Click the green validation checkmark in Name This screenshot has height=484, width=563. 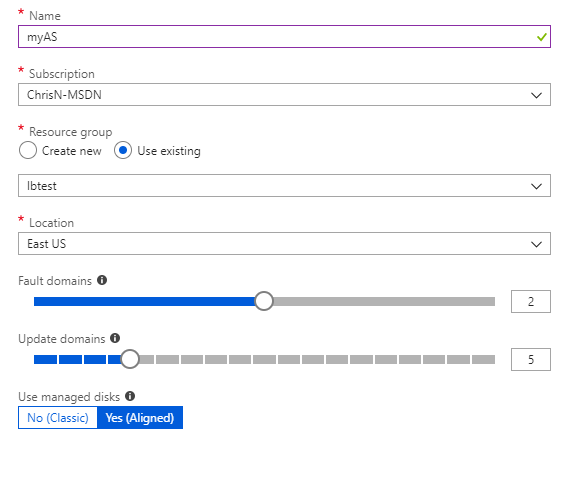541,37
